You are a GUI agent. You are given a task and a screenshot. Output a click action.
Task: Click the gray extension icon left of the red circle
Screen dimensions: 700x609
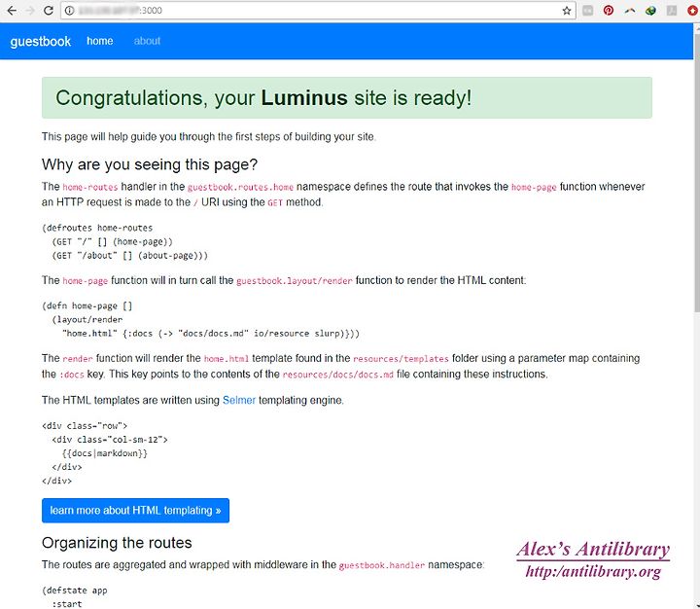coord(672,11)
